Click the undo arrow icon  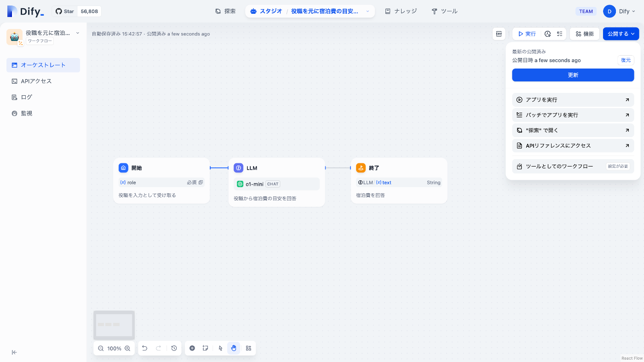tap(144, 348)
